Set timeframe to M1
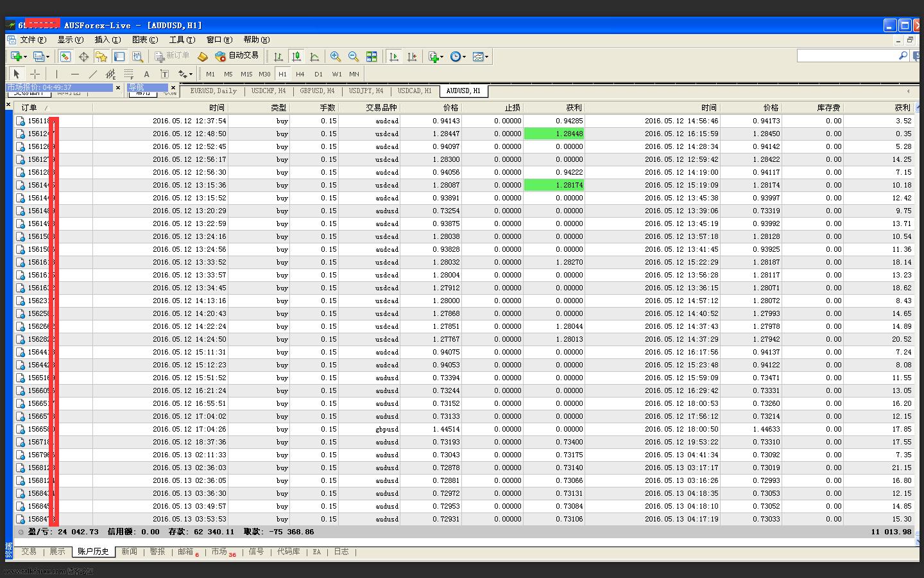Image resolution: width=924 pixels, height=578 pixels. (210, 74)
